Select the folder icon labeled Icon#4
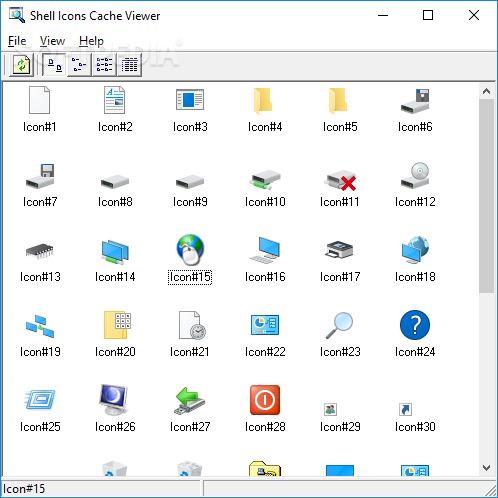Screen dimensions: 498x498 264,100
